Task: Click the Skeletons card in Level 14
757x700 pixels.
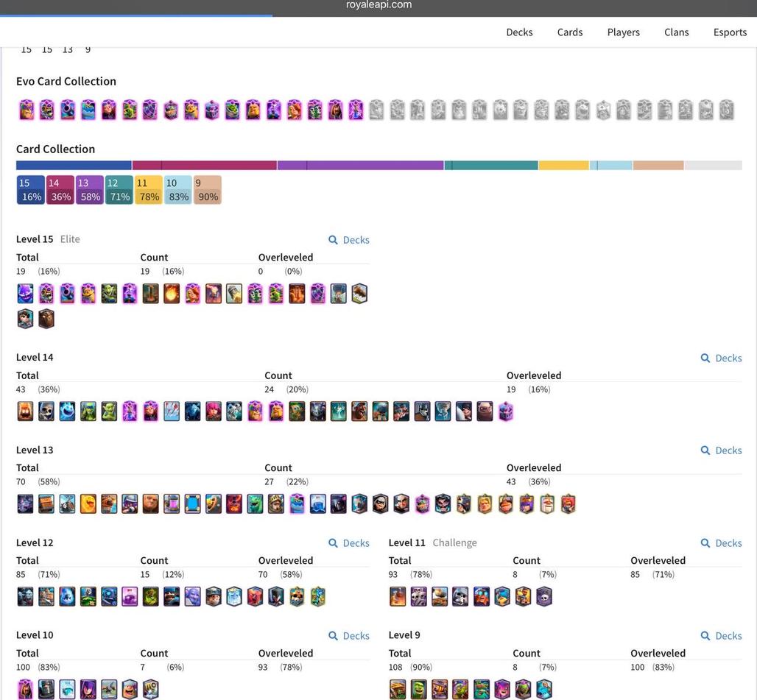Action: (x=46, y=411)
